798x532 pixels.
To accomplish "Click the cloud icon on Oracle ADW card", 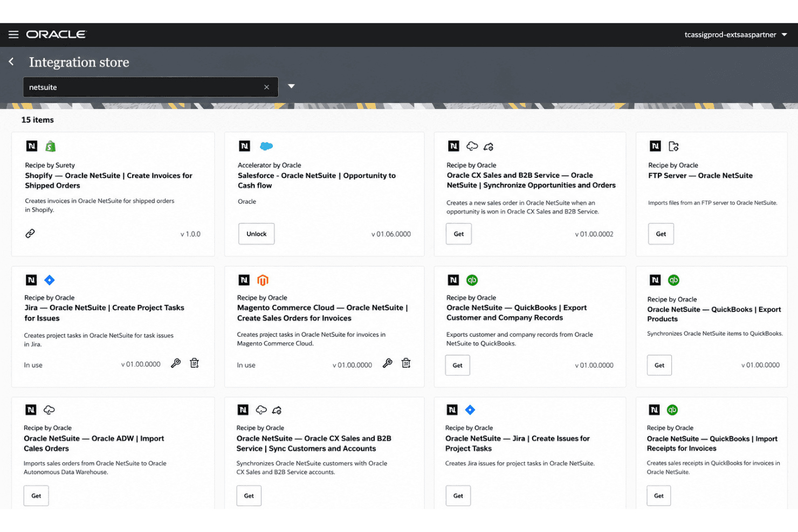I will [49, 410].
